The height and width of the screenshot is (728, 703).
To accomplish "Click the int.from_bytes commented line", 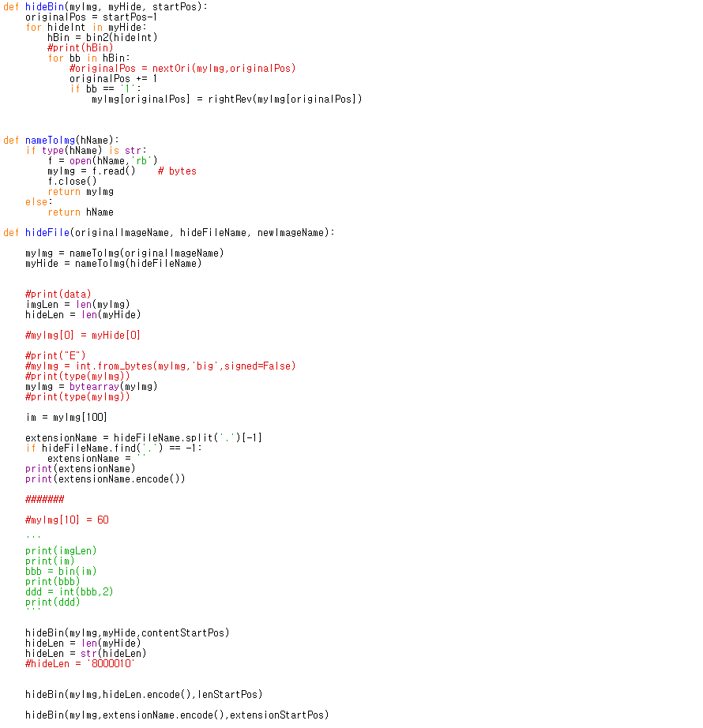I will pos(160,366).
